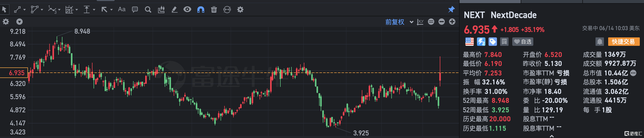
Task: Open polygon tool dropdown arrow
Action: (42, 10)
